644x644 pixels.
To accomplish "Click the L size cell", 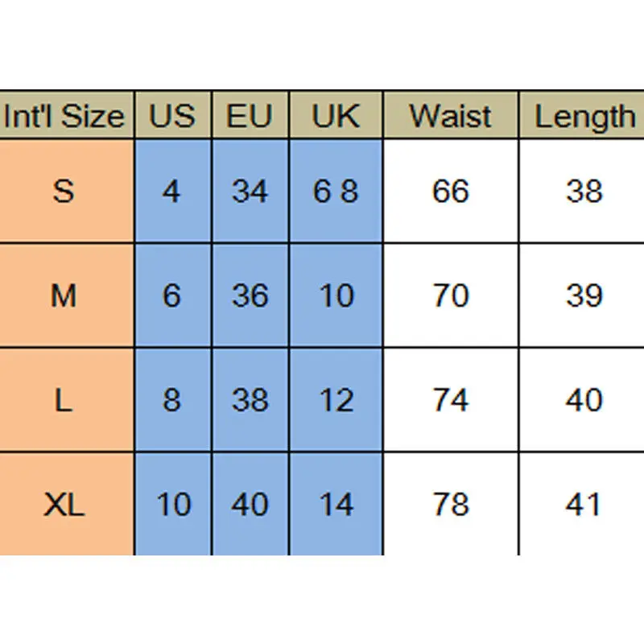I will point(66,399).
